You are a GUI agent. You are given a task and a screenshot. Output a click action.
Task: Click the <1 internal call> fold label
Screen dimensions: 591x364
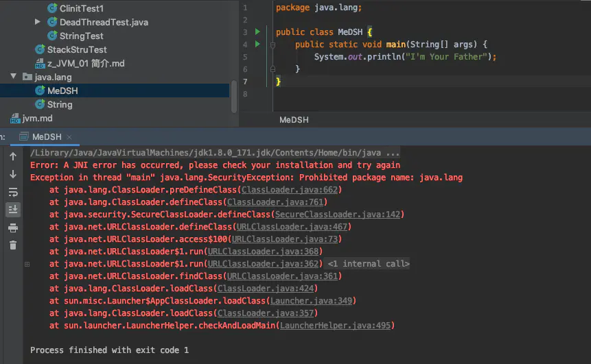point(368,263)
